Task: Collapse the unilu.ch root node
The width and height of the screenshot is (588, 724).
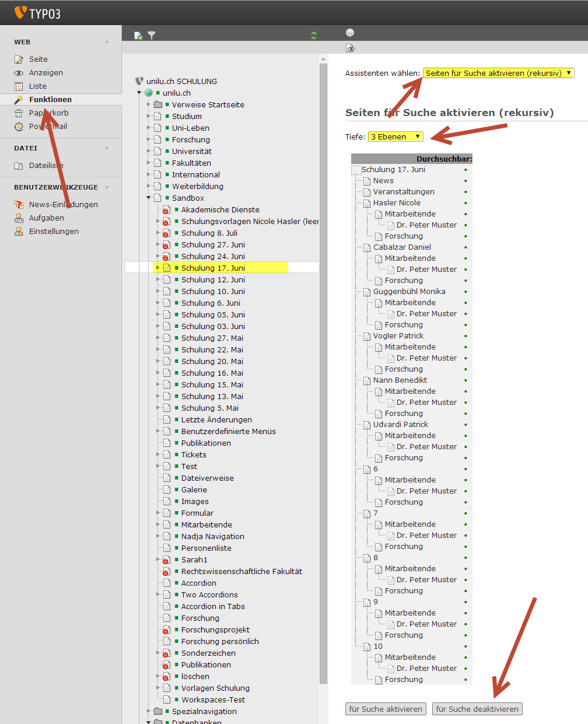Action: tap(139, 93)
